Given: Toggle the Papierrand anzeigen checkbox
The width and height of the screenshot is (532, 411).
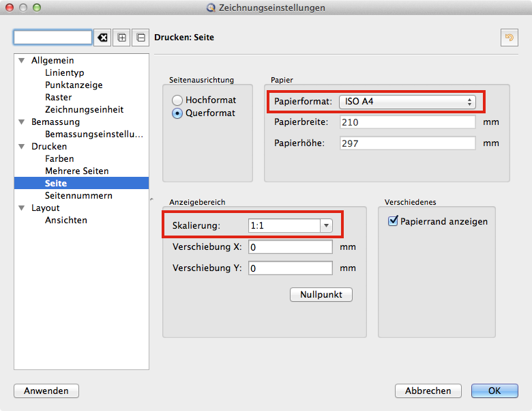Looking at the screenshot, I should click(x=393, y=221).
